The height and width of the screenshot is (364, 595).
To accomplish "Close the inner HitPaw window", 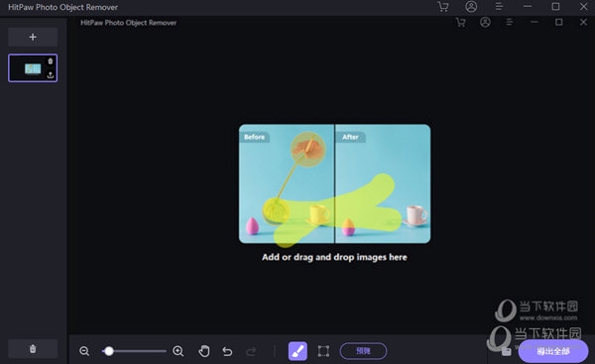I will coord(584,22).
